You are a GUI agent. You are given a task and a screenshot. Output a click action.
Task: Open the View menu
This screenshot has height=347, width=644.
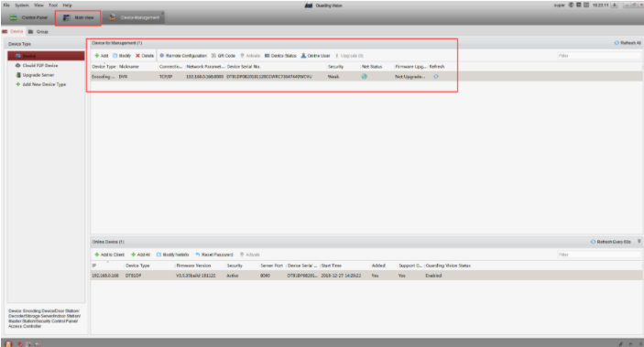tap(38, 5)
